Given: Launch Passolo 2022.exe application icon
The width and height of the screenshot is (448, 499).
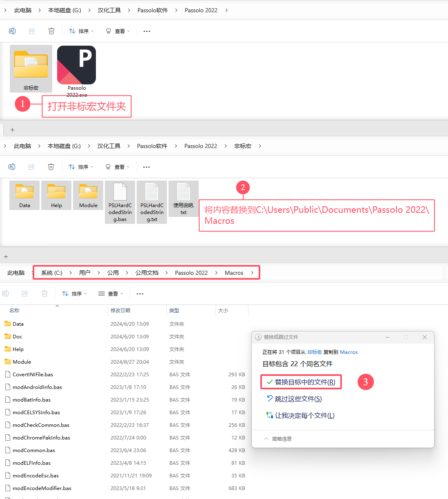Looking at the screenshot, I should pyautogui.click(x=77, y=71).
